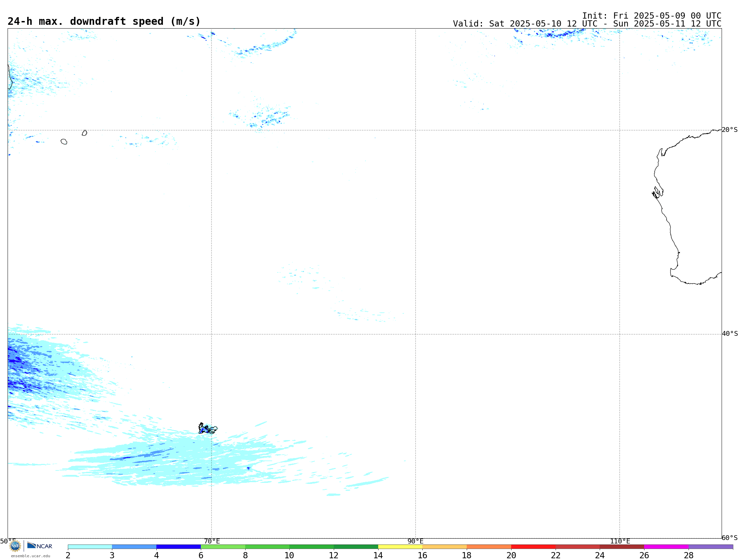744x560 pixels.
Task: Click the 90°E longitude label
Action: coord(415,541)
